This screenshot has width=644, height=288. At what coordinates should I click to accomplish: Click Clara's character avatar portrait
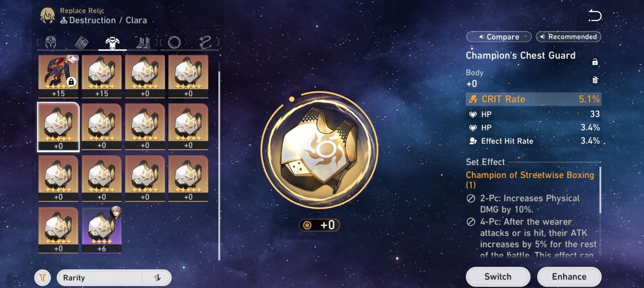tap(48, 16)
